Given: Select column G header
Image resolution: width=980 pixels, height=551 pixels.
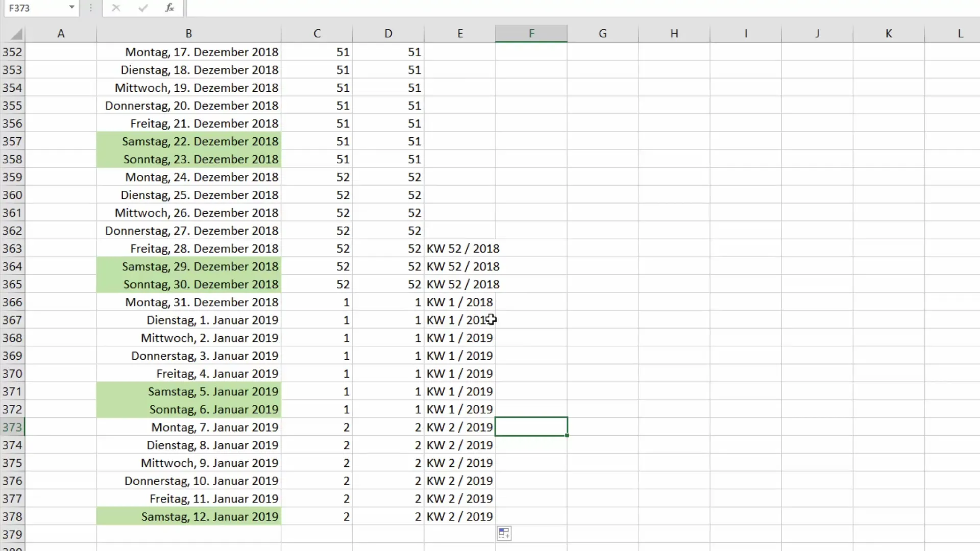Looking at the screenshot, I should click(x=603, y=34).
